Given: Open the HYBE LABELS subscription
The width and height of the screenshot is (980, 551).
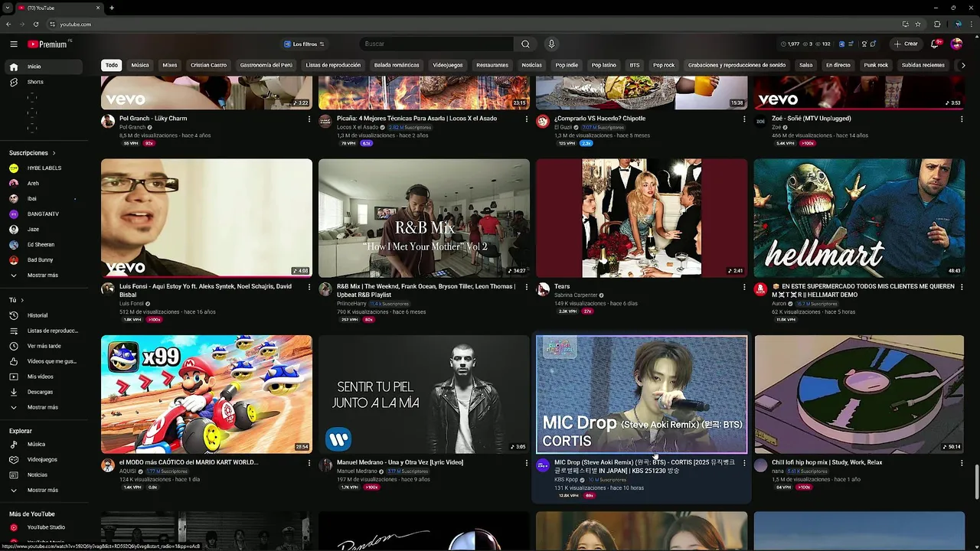Looking at the screenshot, I should click(x=44, y=168).
